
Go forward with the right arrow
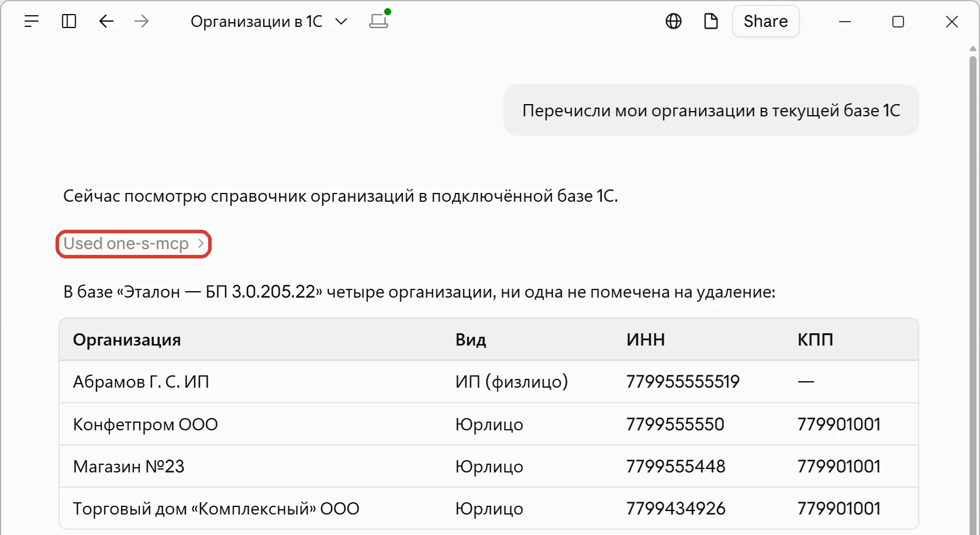[x=142, y=22]
